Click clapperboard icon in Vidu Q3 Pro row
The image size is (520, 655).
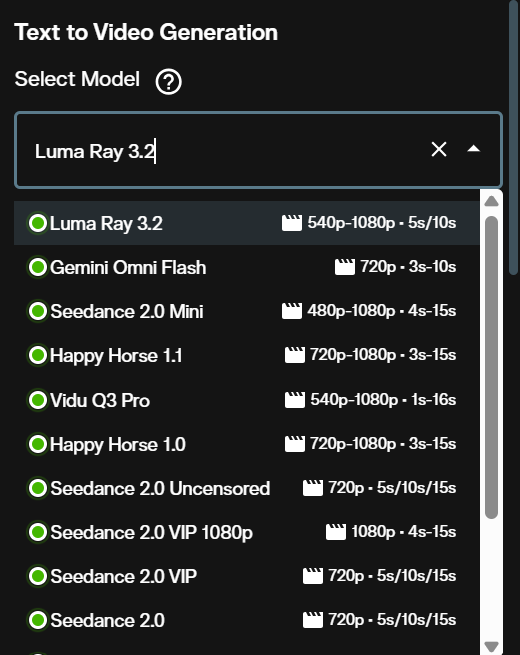294,400
